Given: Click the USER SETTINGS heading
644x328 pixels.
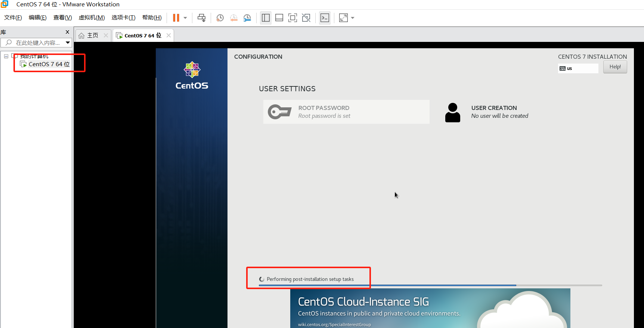Looking at the screenshot, I should tap(287, 89).
